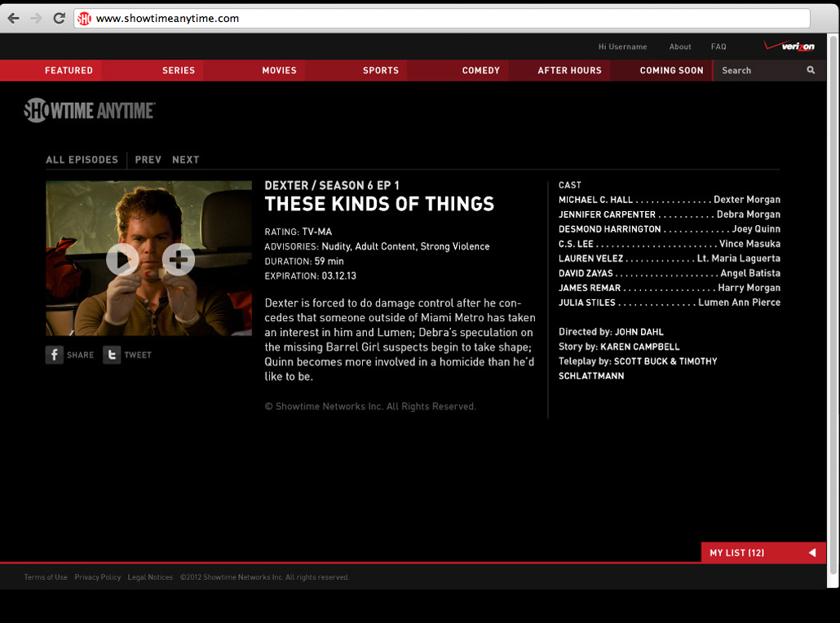The width and height of the screenshot is (840, 623).
Task: Open the FAQ link
Action: [718, 46]
